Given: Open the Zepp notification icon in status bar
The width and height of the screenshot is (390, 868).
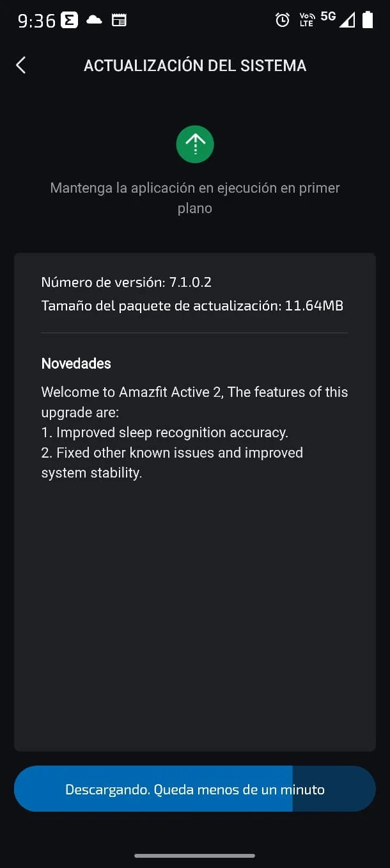Looking at the screenshot, I should (x=68, y=20).
